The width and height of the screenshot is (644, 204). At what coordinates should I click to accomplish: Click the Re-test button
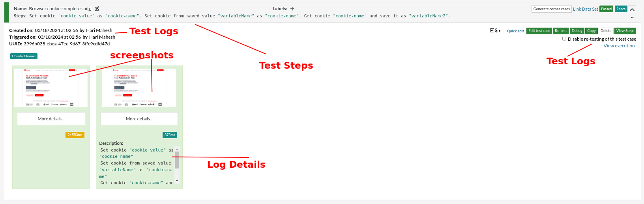pyautogui.click(x=560, y=31)
